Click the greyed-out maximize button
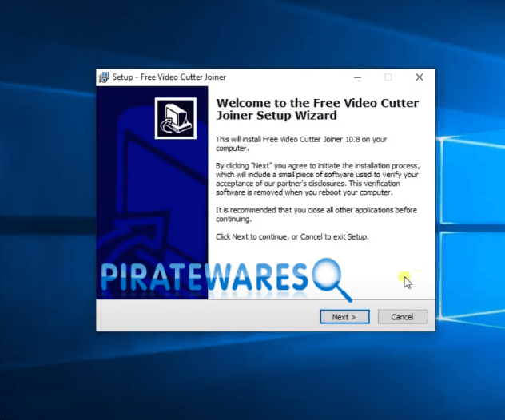Image resolution: width=505 pixels, height=420 pixels. point(388,77)
